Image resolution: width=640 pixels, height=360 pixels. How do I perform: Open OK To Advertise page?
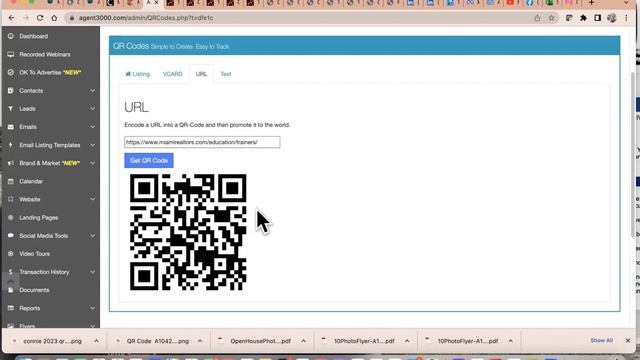50,72
